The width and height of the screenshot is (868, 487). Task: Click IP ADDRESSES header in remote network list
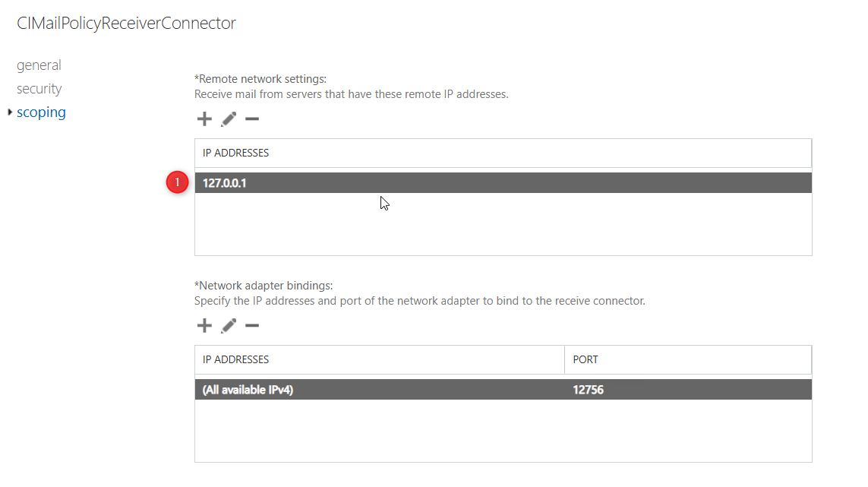[235, 153]
